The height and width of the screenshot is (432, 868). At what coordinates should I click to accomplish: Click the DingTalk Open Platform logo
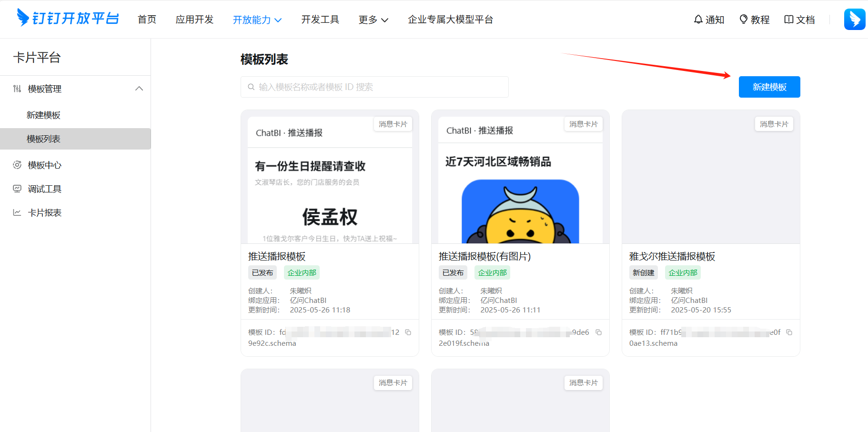click(68, 18)
